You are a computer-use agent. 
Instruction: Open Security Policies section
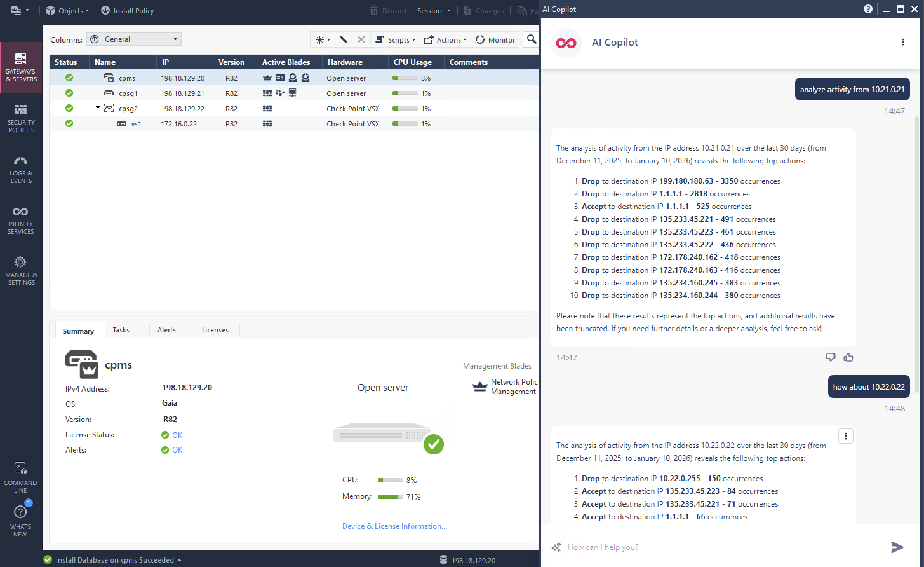click(21, 119)
